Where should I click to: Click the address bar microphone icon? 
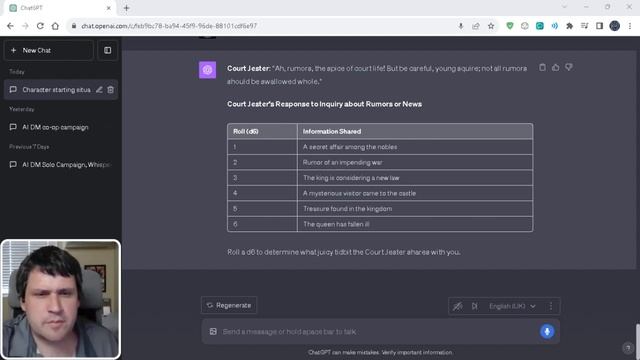point(461,26)
